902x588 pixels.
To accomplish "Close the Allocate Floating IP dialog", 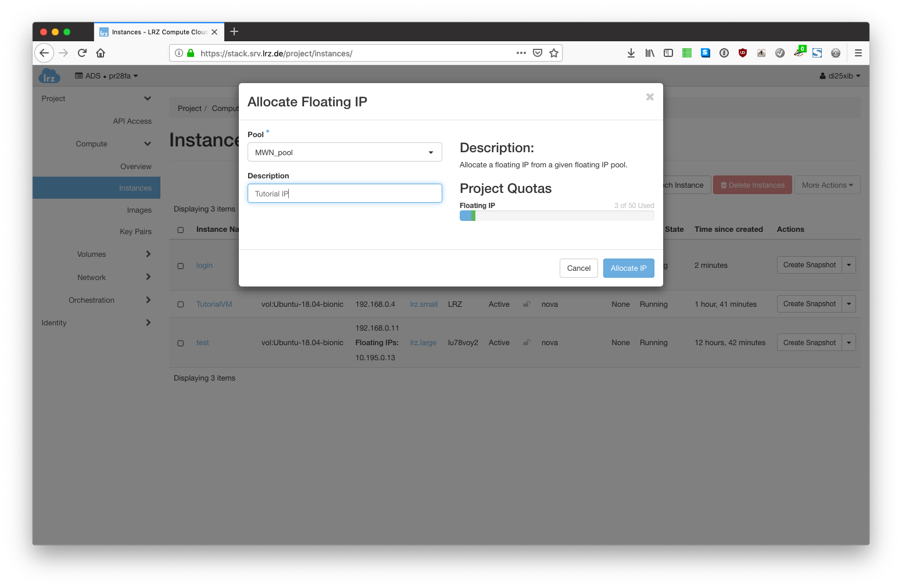I will coord(650,97).
